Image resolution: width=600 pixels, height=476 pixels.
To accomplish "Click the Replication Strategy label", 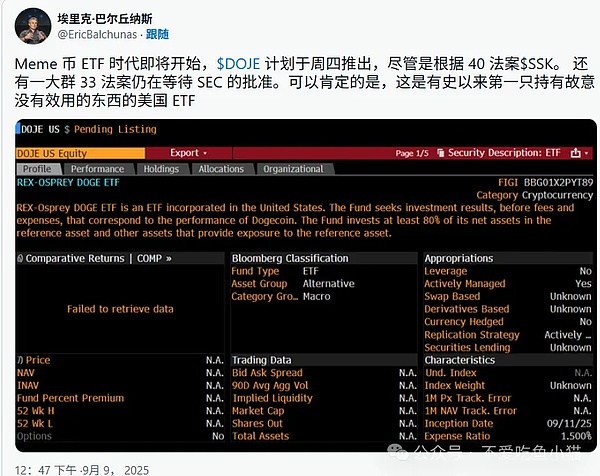I will tap(472, 335).
